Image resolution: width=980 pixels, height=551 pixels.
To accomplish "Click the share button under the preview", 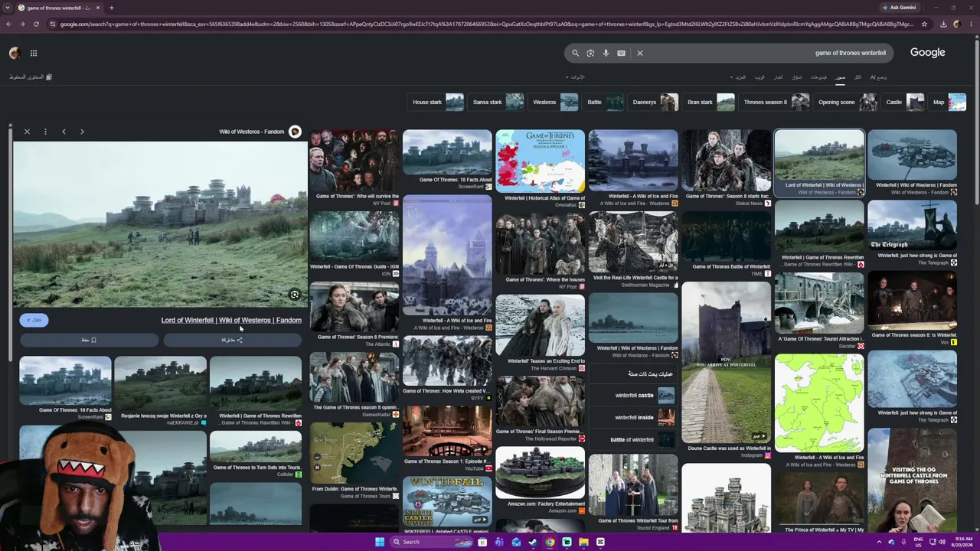I will click(x=233, y=340).
